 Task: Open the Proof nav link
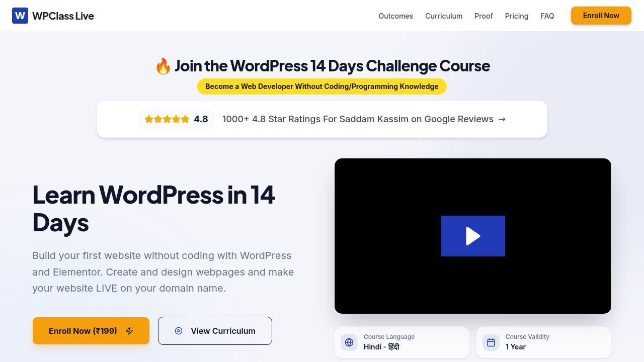click(484, 16)
